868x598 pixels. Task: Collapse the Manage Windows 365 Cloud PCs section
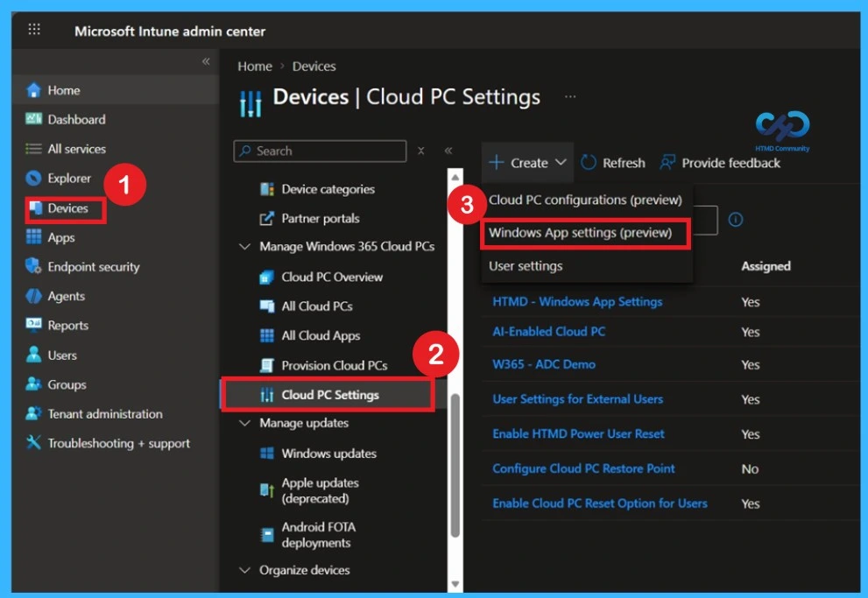pyautogui.click(x=245, y=246)
